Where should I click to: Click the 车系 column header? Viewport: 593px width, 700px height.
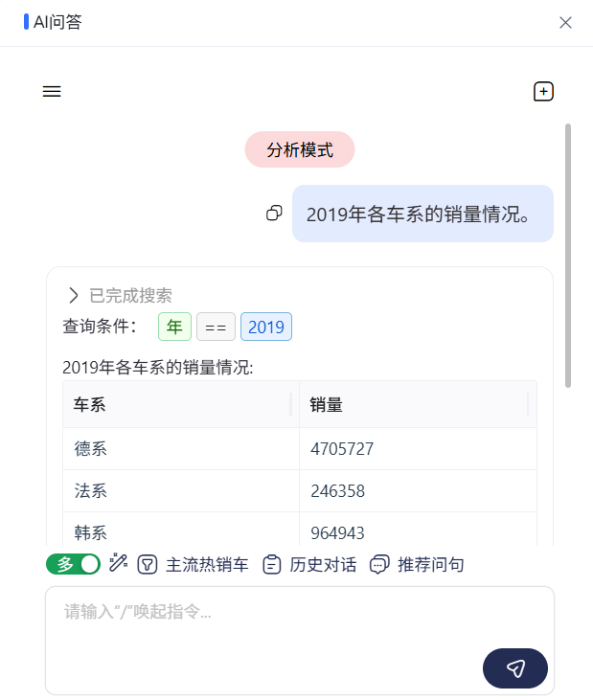tap(181, 404)
